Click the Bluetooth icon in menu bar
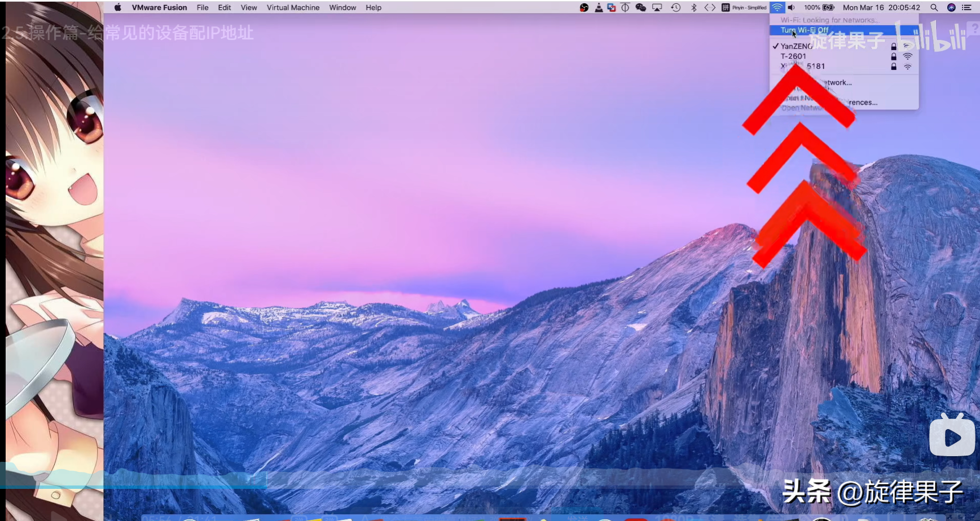The width and height of the screenshot is (980, 521). coord(693,7)
